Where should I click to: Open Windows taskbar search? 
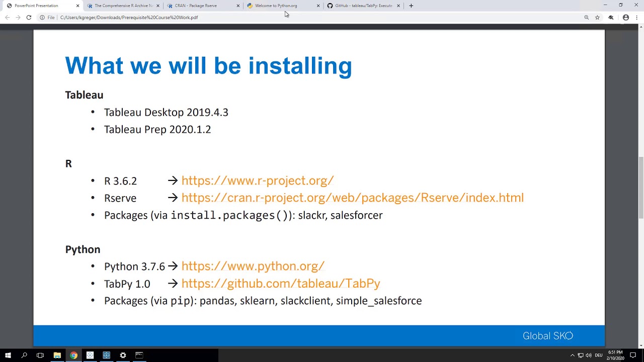coord(24,355)
